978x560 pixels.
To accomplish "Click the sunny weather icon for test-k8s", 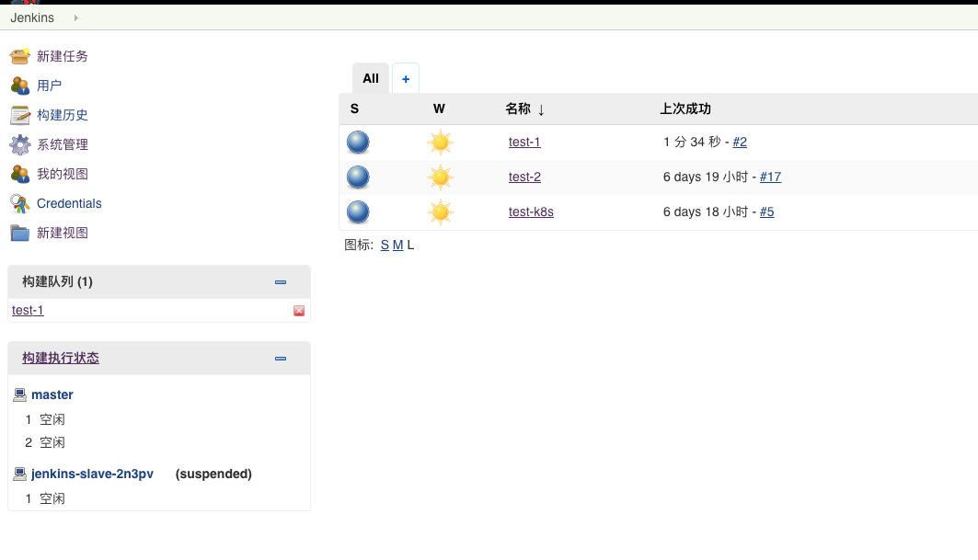I will click(440, 212).
